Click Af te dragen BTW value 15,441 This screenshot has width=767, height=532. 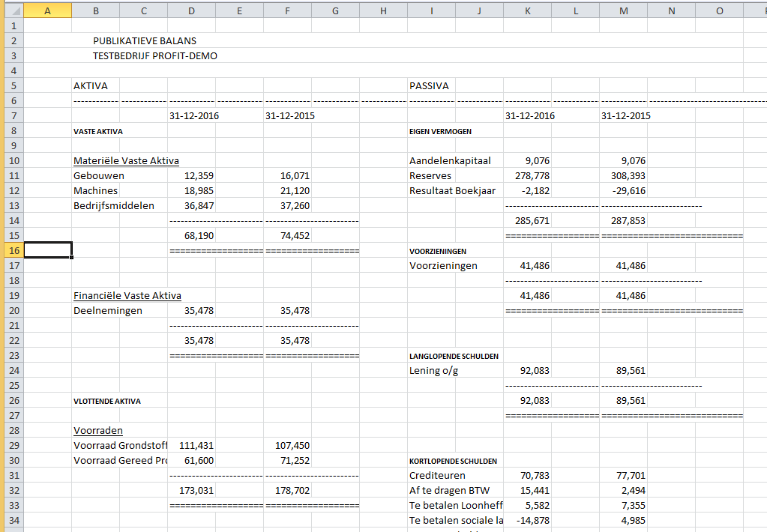point(535,491)
